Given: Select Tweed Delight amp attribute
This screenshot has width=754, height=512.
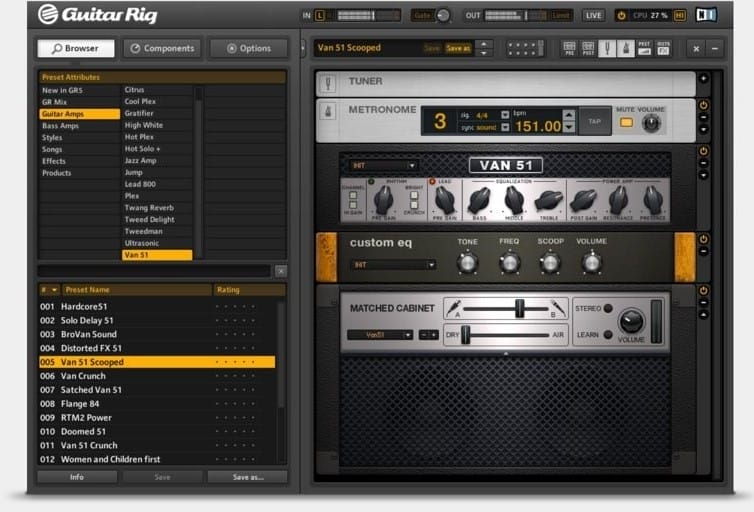Looking at the screenshot, I should (157, 220).
